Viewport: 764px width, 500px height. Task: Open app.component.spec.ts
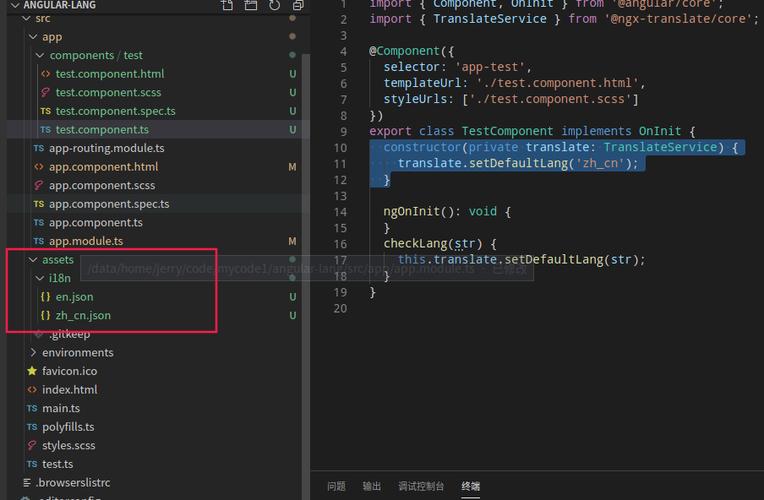109,204
